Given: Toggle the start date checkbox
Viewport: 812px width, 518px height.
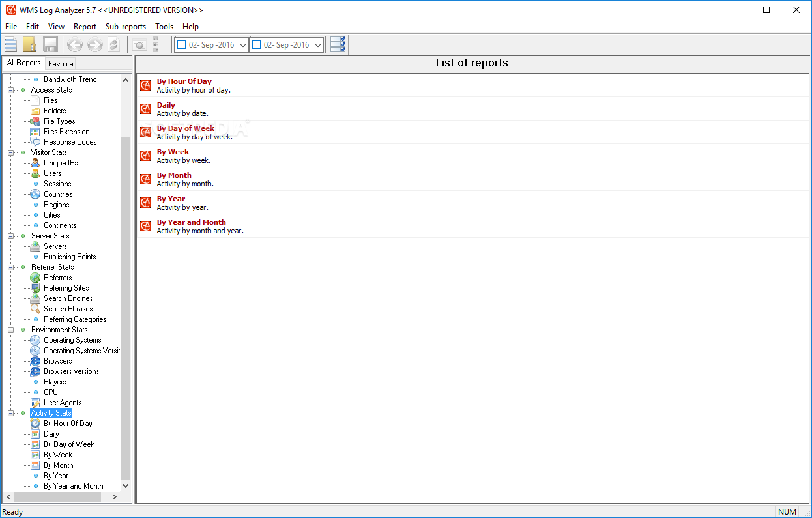Looking at the screenshot, I should [x=182, y=45].
